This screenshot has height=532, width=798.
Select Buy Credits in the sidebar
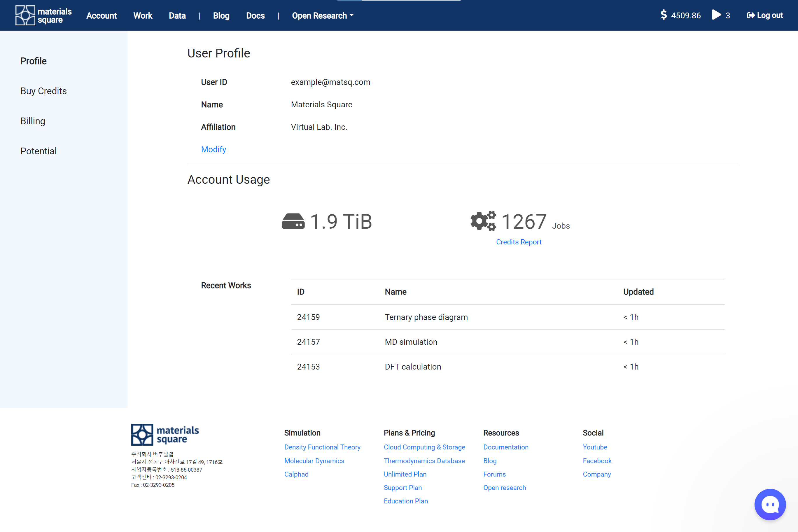pyautogui.click(x=43, y=91)
